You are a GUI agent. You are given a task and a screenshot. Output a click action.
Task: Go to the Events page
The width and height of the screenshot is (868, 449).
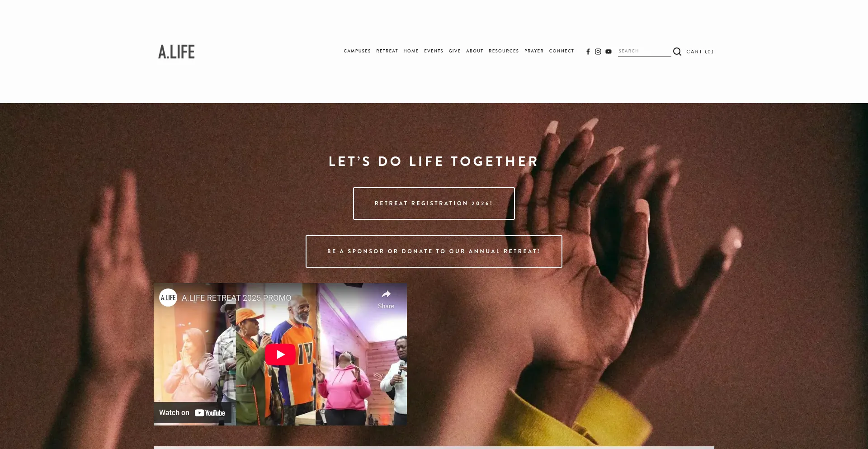(x=434, y=51)
